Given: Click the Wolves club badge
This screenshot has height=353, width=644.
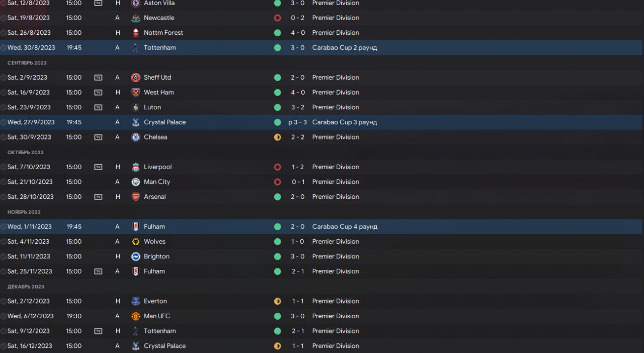Looking at the screenshot, I should point(135,242).
